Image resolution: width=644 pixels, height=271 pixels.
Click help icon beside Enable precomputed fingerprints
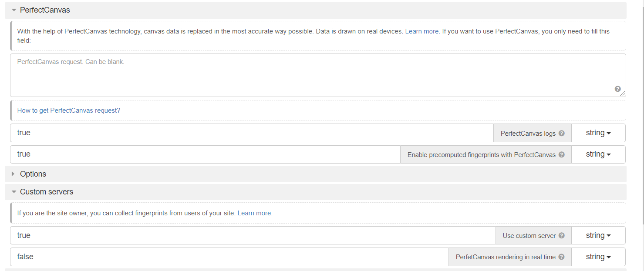(x=561, y=154)
